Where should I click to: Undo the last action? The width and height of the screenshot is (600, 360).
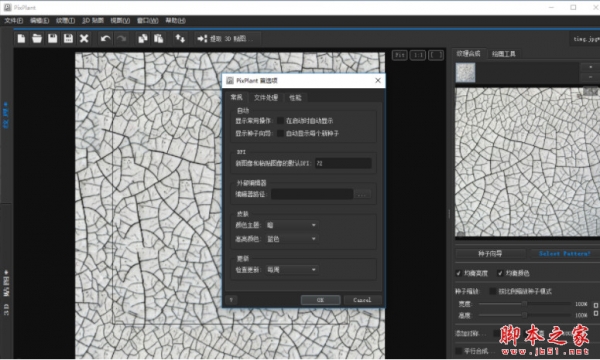coord(105,38)
